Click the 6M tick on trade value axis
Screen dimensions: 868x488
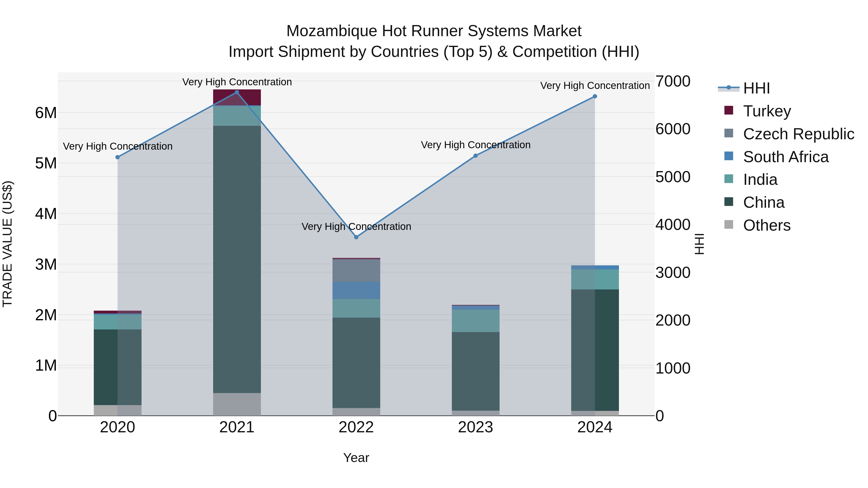tap(46, 113)
